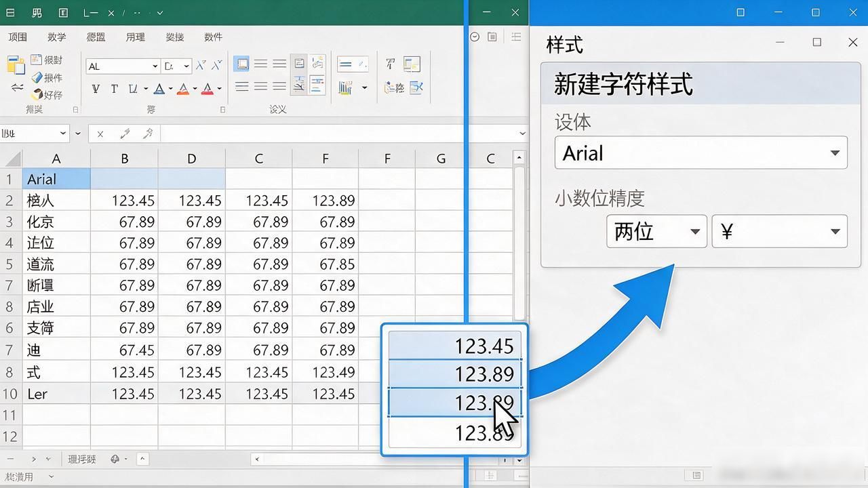Click the X cancel icon in formula bar
868x488 pixels.
click(x=100, y=134)
